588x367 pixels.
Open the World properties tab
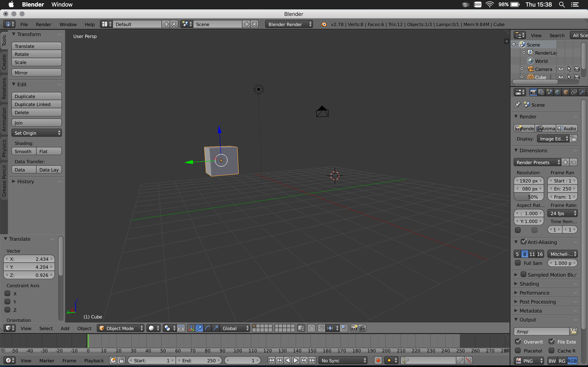click(x=558, y=92)
